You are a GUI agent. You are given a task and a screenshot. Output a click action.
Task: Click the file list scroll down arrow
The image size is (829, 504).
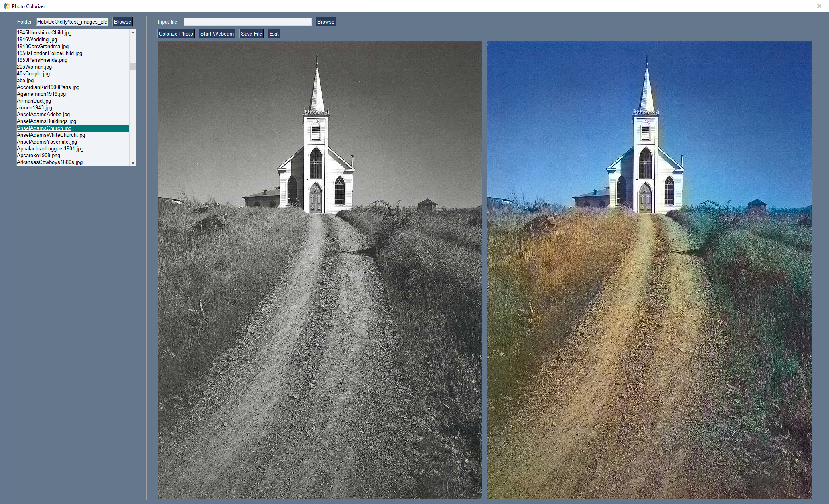click(133, 162)
